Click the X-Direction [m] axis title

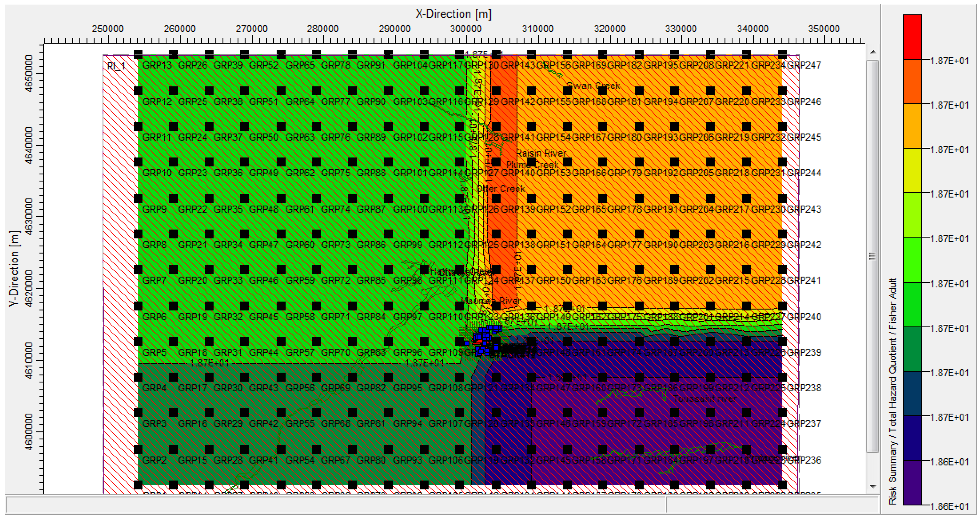(453, 14)
